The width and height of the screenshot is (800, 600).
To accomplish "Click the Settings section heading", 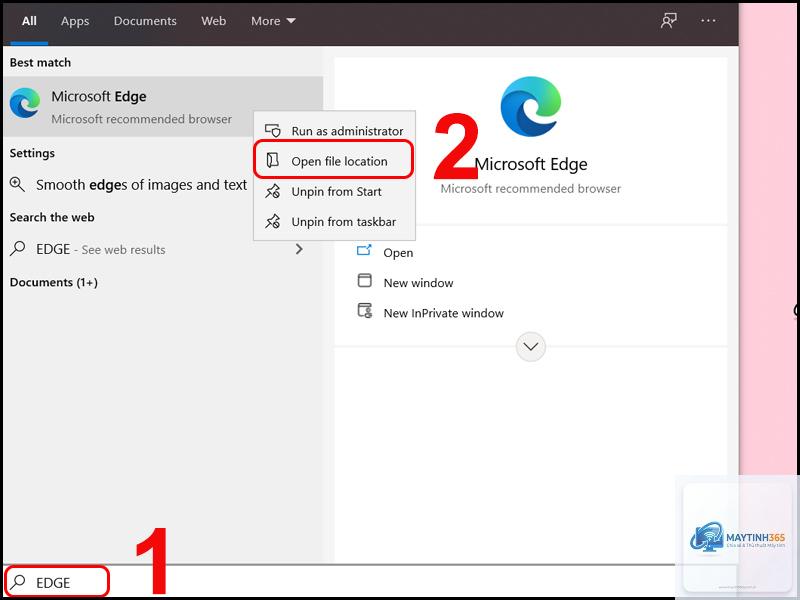I will click(32, 153).
